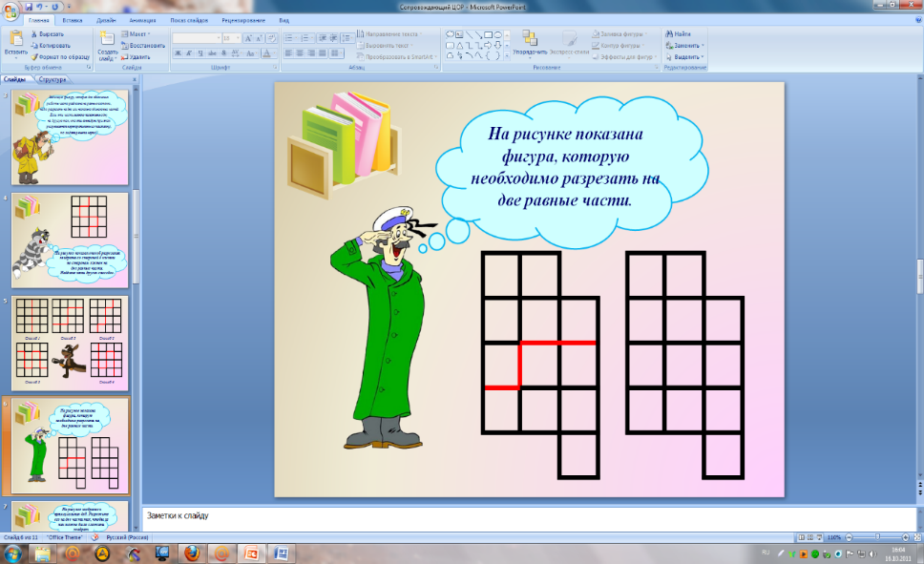Click Вырезать (cut) in the clipboard group

[x=47, y=34]
